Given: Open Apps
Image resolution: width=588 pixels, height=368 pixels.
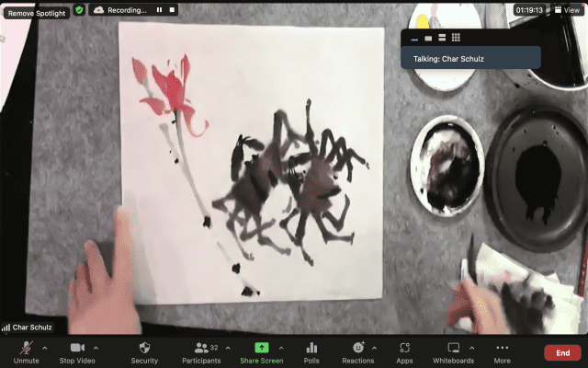Looking at the screenshot, I should (x=404, y=352).
